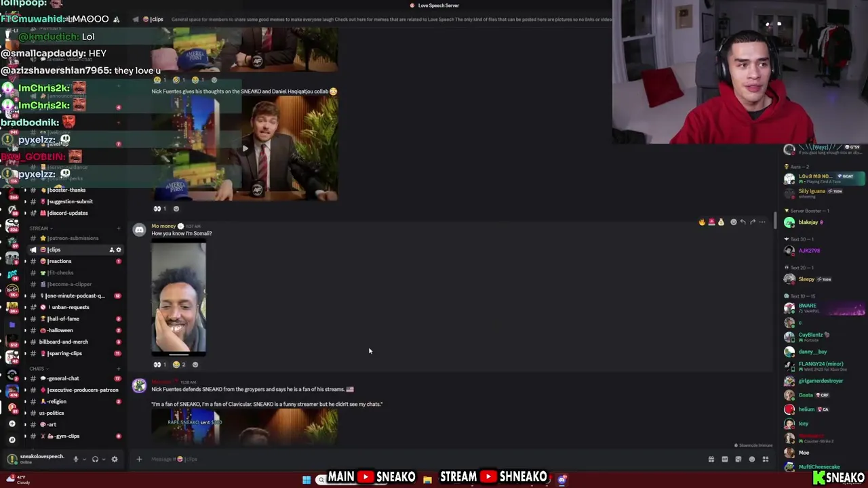Image resolution: width=868 pixels, height=488 pixels.
Task: Open the headphones options arrow
Action: click(104, 459)
